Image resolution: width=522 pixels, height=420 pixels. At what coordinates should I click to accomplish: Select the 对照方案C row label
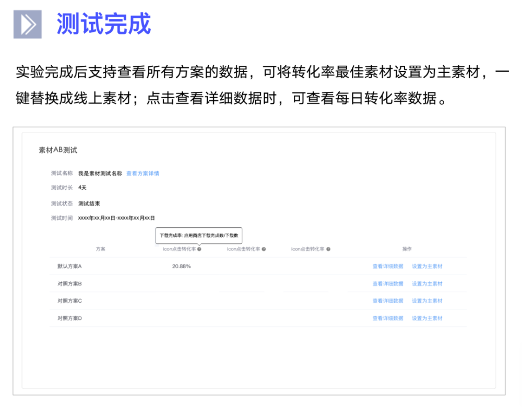(x=69, y=301)
